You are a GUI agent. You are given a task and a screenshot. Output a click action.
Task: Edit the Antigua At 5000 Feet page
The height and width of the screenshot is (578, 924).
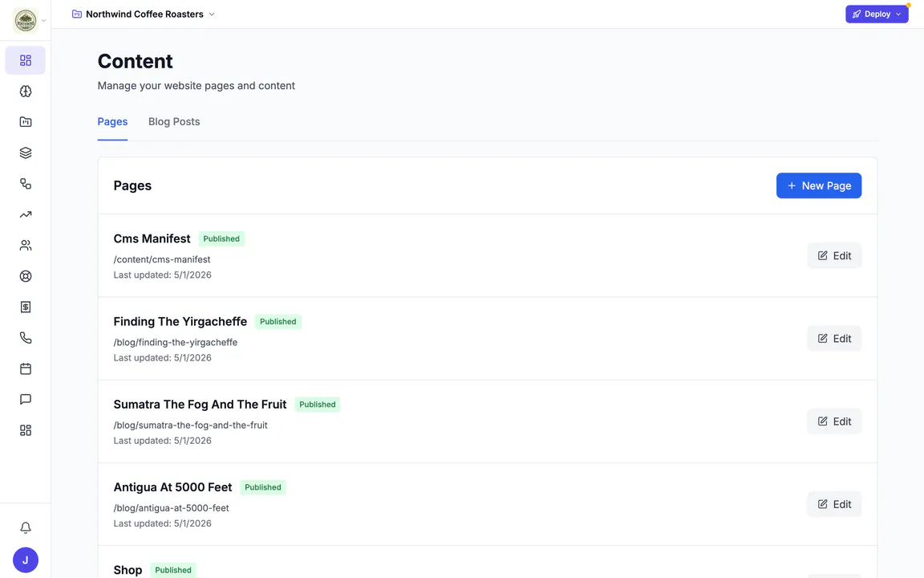834,504
